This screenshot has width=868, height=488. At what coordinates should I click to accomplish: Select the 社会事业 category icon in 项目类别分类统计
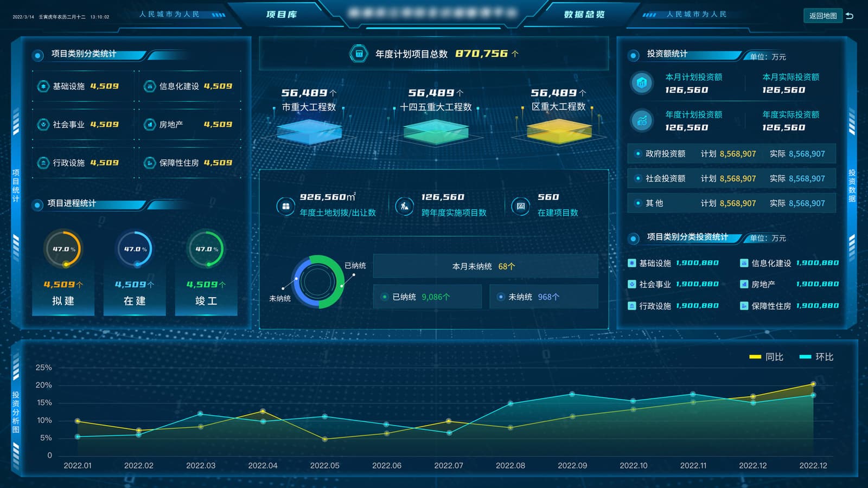[43, 125]
